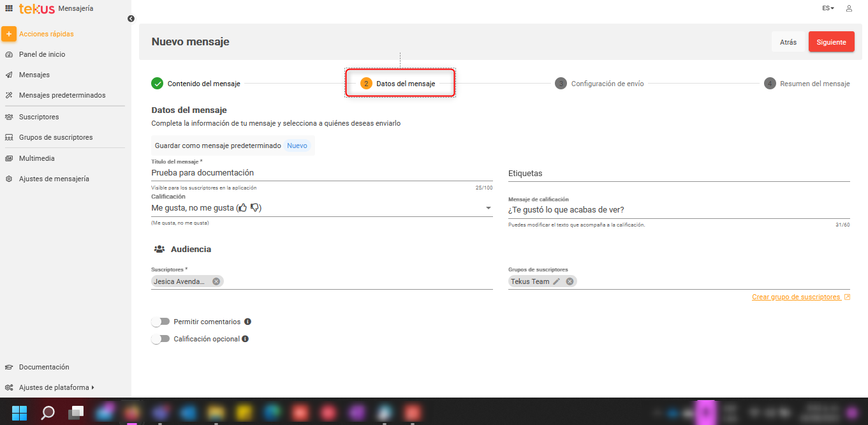This screenshot has height=425, width=868.
Task: Remove the Tekus Team group chip
Action: click(570, 281)
